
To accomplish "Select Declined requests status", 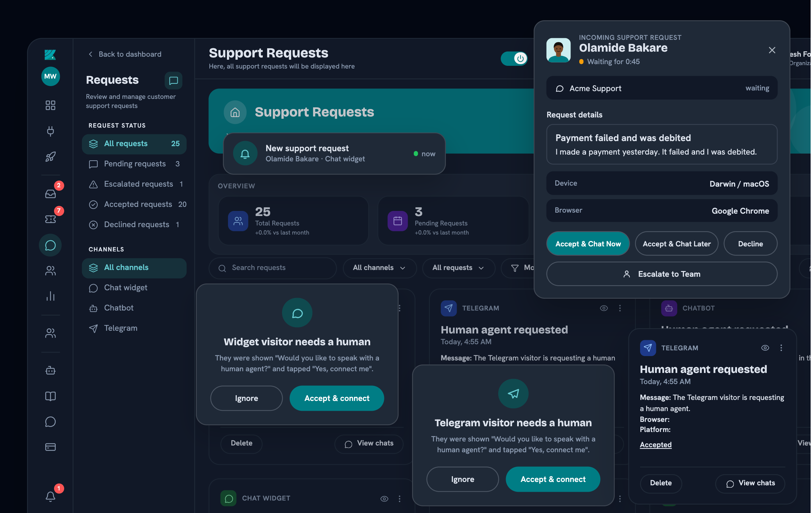I will tap(134, 225).
